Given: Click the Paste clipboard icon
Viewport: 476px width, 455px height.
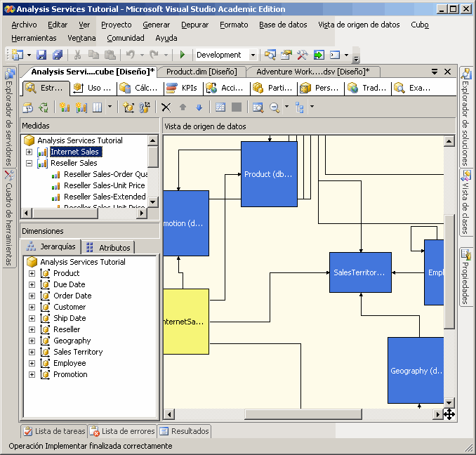Looking at the screenshot, I should (110, 55).
